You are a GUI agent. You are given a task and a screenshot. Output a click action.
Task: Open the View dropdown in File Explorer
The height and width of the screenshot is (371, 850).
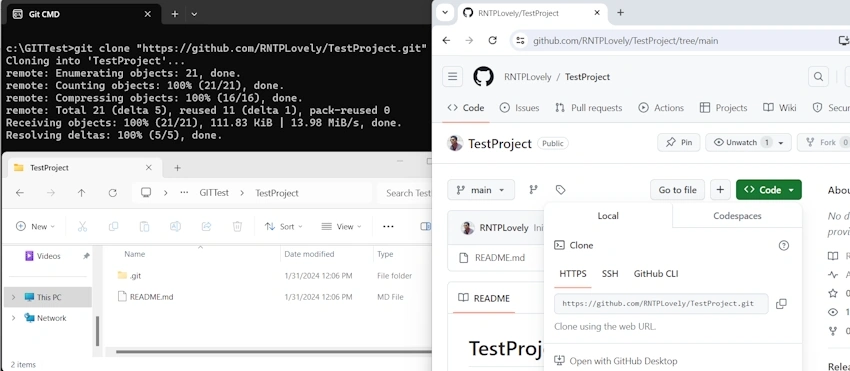point(341,226)
